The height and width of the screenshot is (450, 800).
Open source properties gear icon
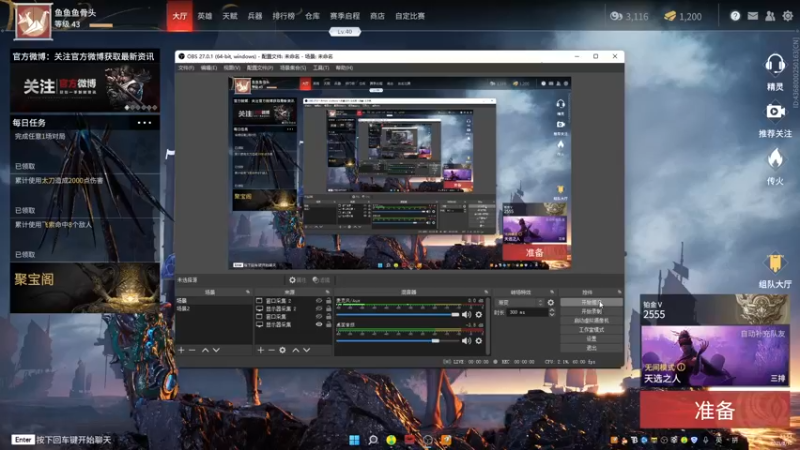[282, 350]
